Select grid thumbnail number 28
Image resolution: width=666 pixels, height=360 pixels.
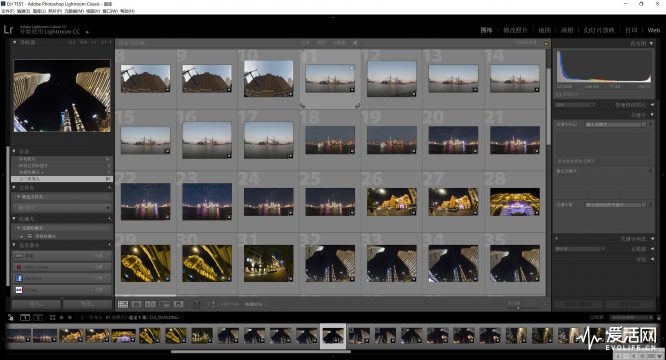click(x=515, y=202)
